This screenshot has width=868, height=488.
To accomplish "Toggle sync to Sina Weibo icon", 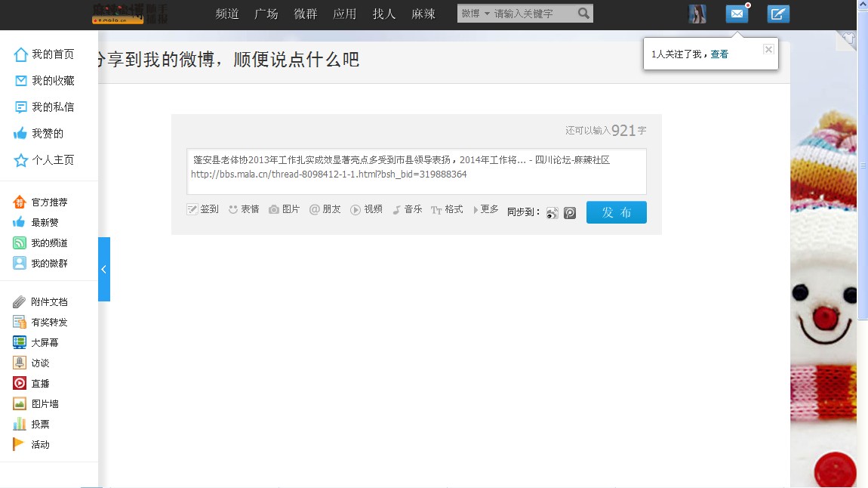I will (553, 213).
